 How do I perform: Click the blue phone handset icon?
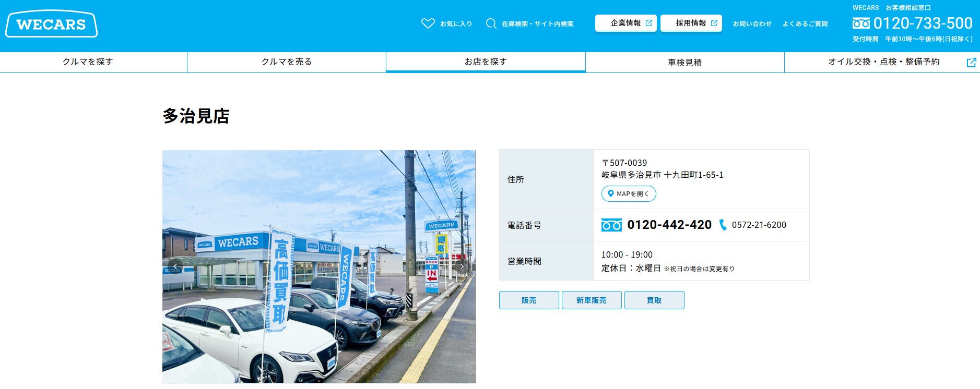723,225
